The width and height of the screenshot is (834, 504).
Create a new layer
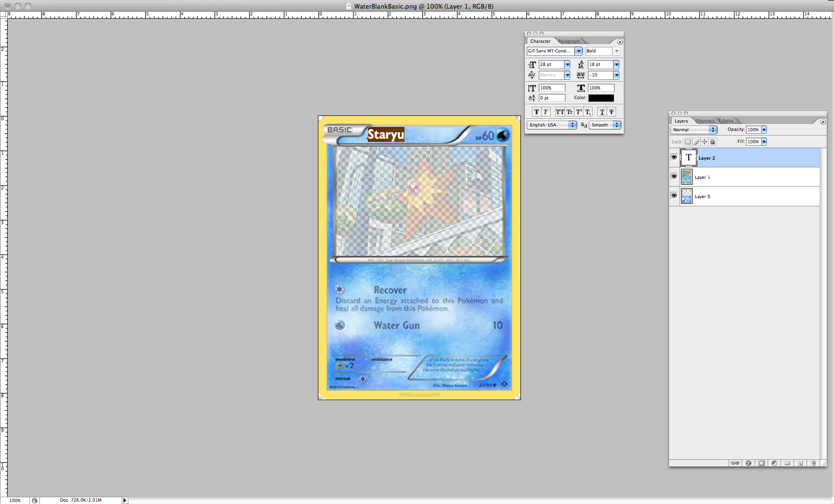click(x=800, y=463)
